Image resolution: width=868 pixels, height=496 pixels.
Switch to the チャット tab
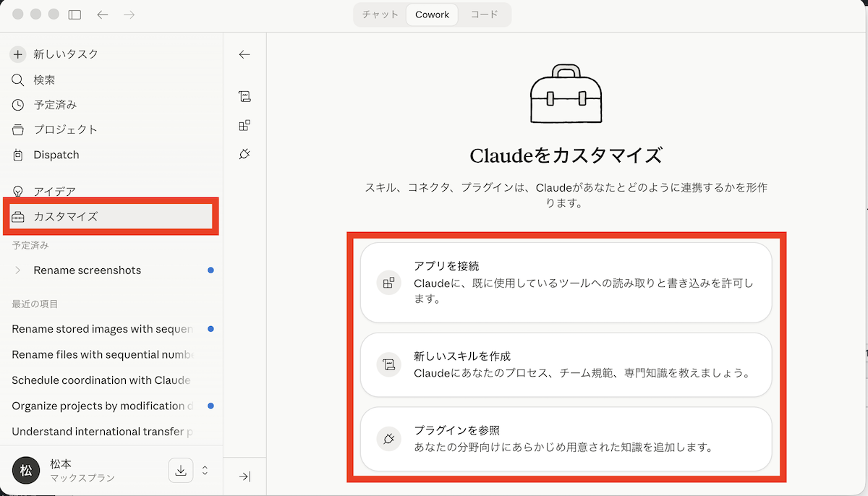click(380, 14)
